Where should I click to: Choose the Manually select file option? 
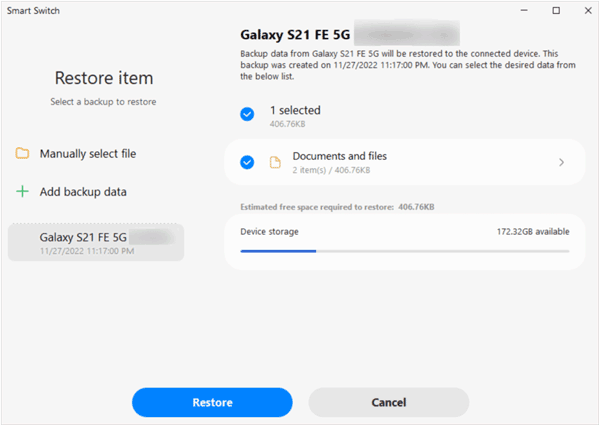87,154
